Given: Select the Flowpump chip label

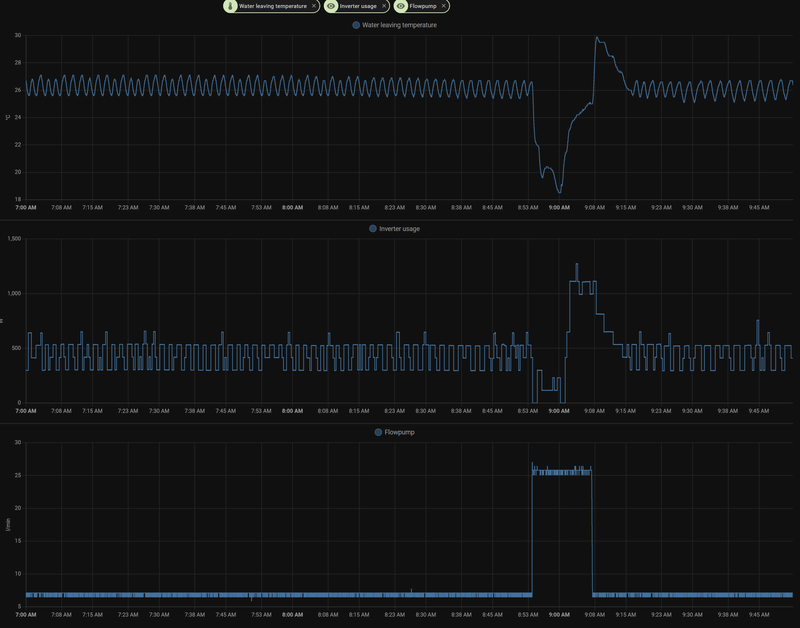Looking at the screenshot, I should point(423,6).
